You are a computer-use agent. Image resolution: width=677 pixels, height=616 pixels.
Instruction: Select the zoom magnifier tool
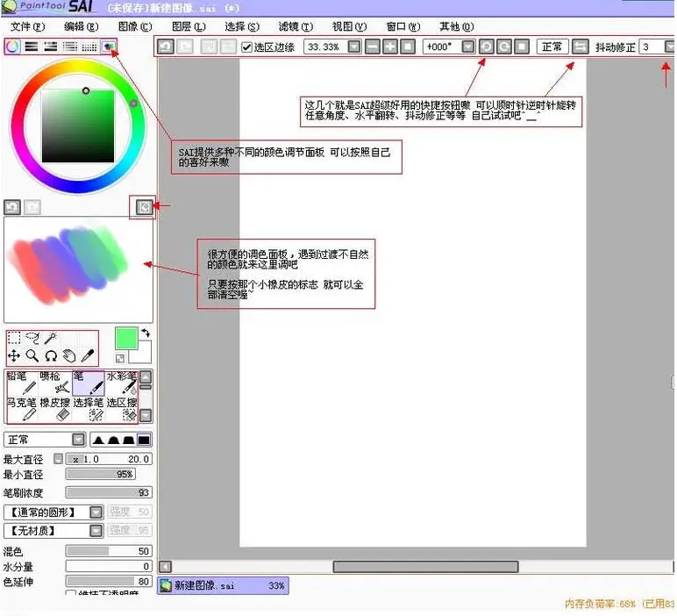(32, 356)
